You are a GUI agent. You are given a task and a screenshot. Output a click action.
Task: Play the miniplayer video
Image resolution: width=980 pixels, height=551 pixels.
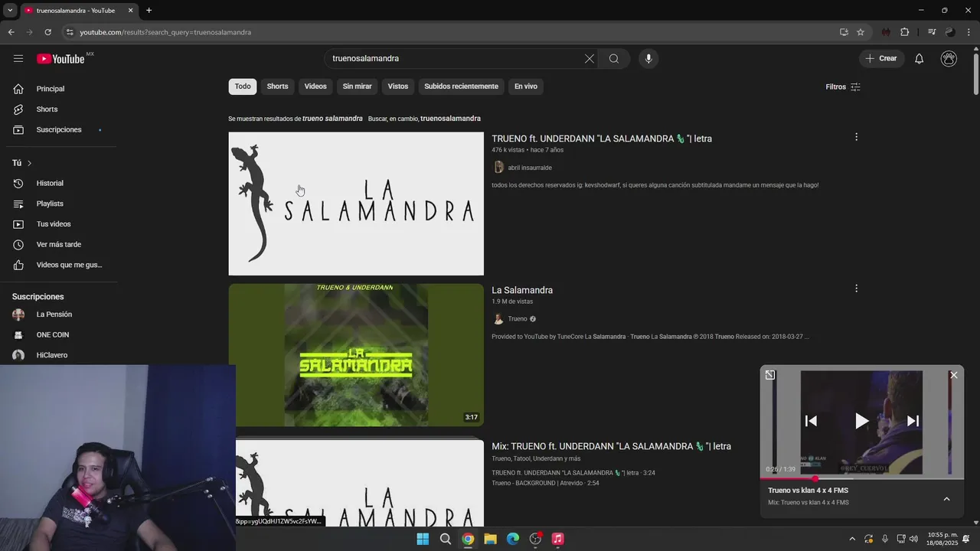(861, 421)
